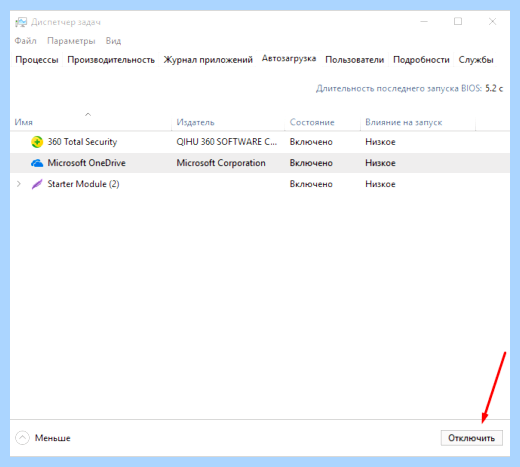Click the Microsoft OneDrive cloud icon
This screenshot has height=467, width=520.
pyautogui.click(x=37, y=163)
